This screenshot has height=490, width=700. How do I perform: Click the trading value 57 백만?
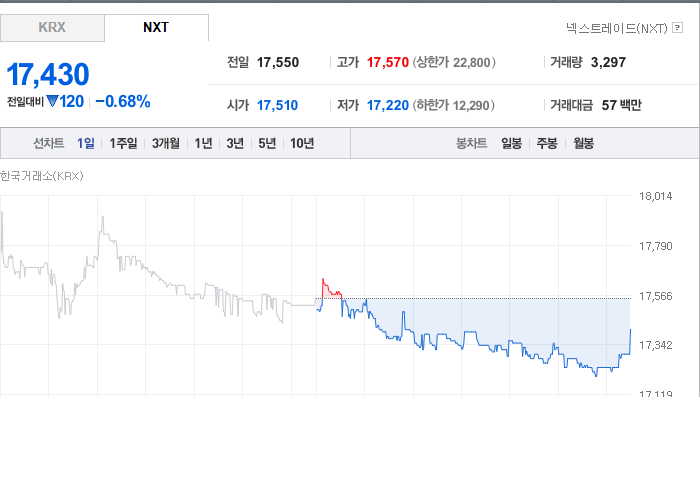click(621, 105)
